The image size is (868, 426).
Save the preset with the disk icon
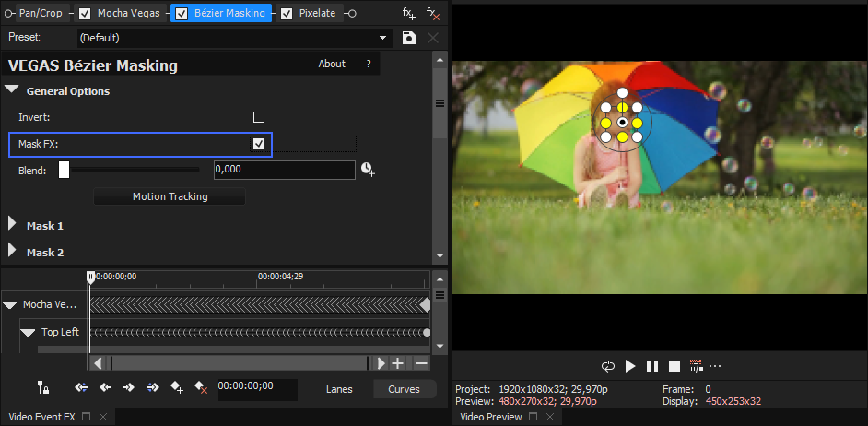pos(409,38)
